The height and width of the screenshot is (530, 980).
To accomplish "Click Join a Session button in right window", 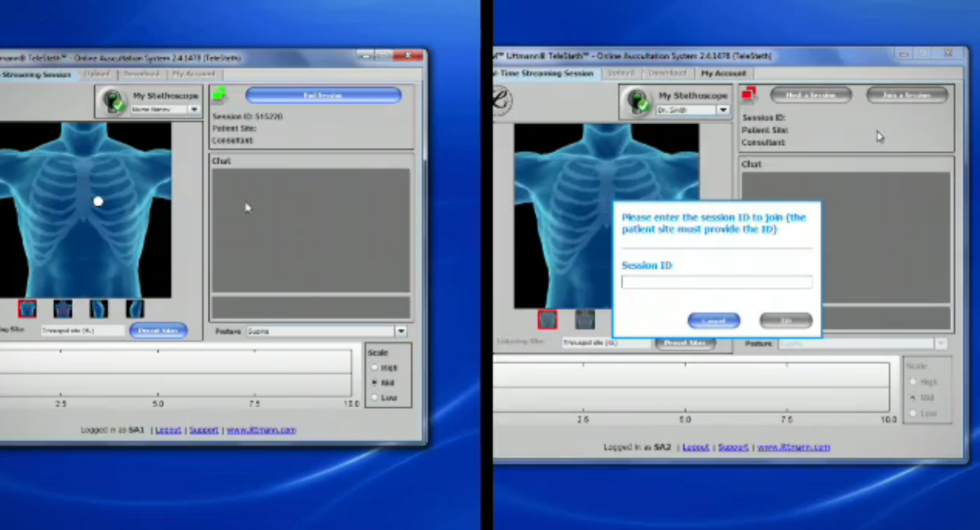I will [907, 95].
